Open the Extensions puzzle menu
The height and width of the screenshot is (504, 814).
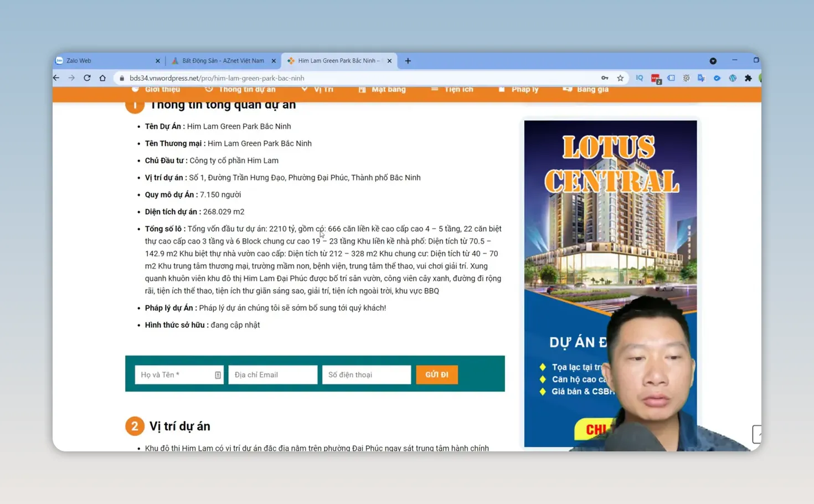coord(748,78)
